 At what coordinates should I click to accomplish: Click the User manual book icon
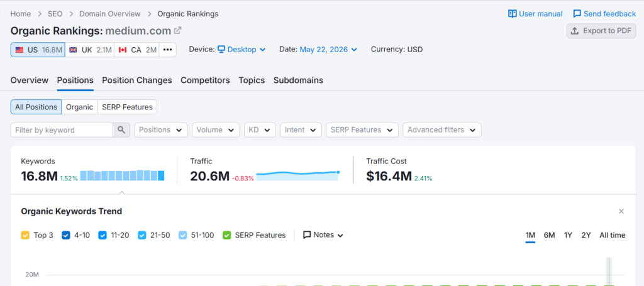512,14
